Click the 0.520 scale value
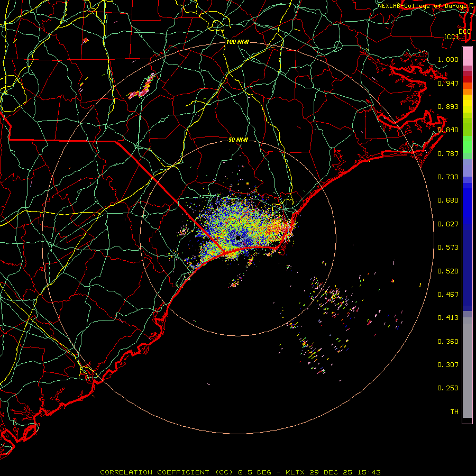 (448, 271)
